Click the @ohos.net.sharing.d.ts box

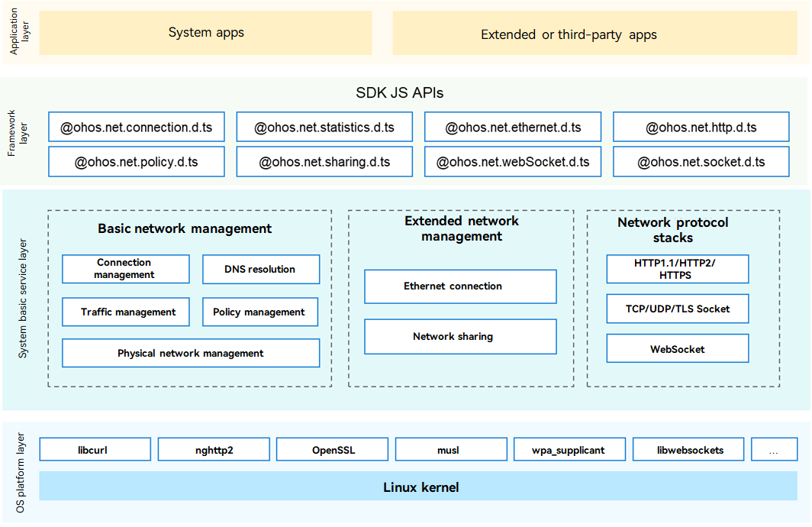(x=324, y=162)
